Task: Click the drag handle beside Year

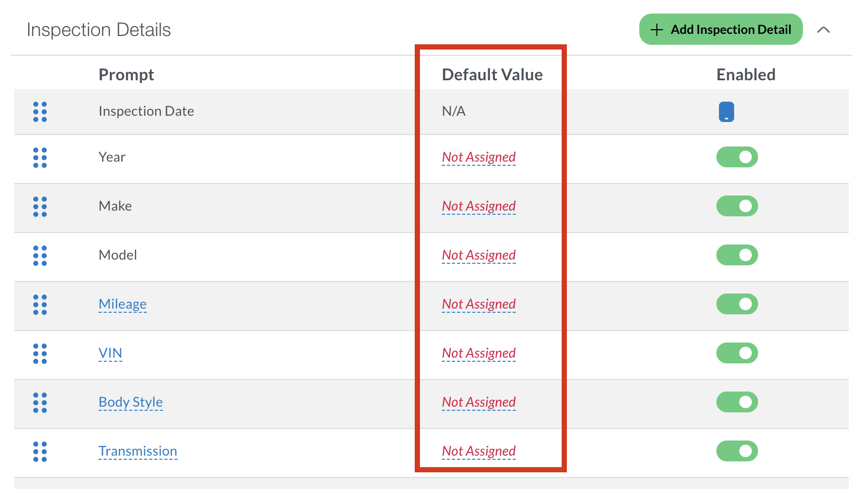Action: pos(40,157)
